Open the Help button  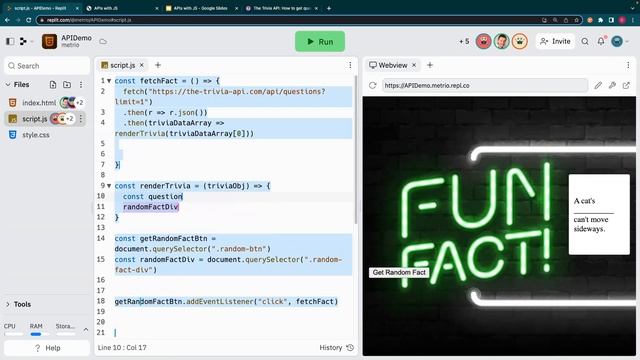(47, 348)
